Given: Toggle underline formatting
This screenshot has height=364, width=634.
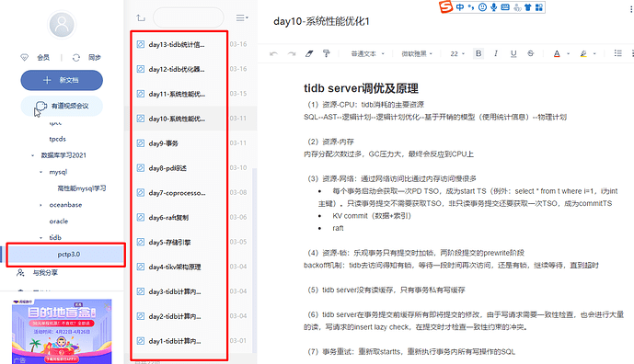Looking at the screenshot, I should pyautogui.click(x=513, y=53).
